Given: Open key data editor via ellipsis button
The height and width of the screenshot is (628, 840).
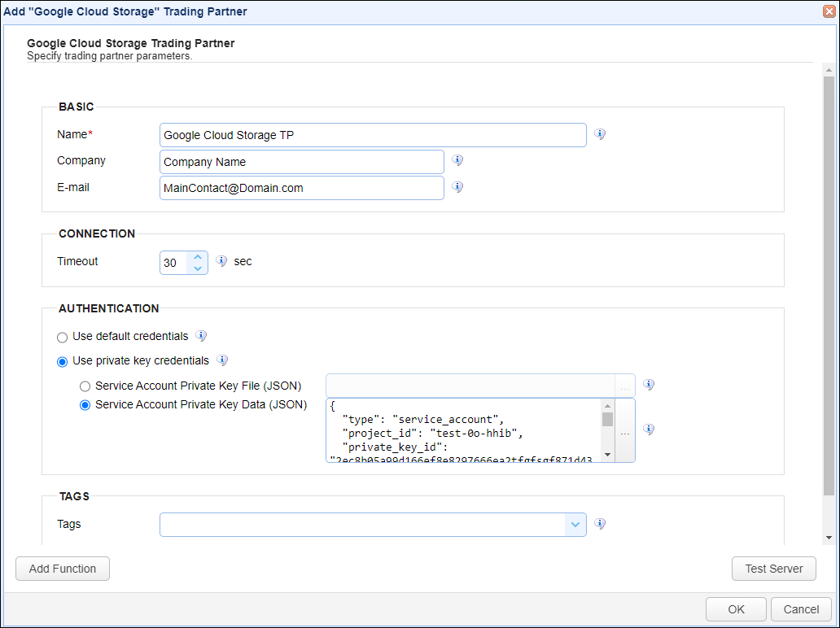Looking at the screenshot, I should [624, 430].
